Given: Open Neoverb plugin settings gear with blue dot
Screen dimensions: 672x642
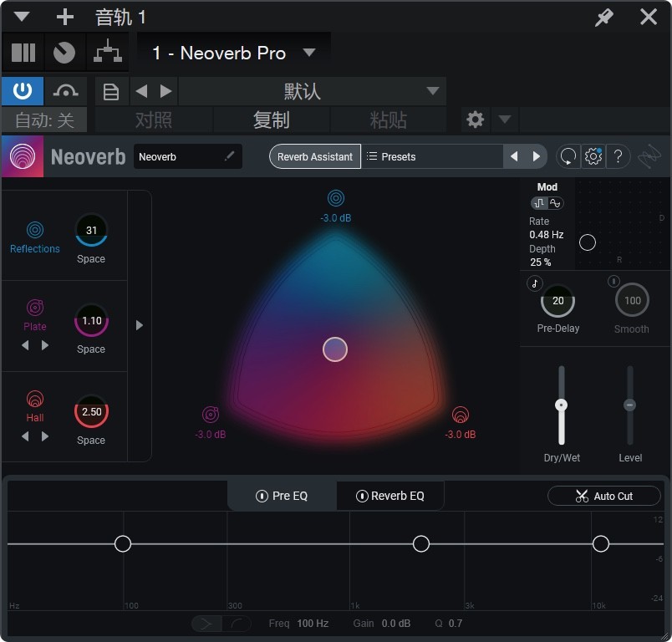Looking at the screenshot, I should [593, 156].
